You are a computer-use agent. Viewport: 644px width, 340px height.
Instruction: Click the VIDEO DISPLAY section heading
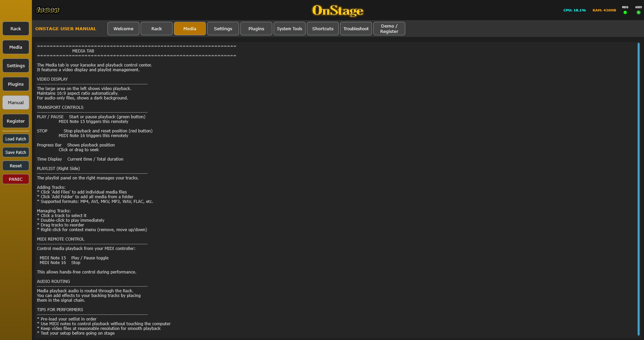coord(52,79)
